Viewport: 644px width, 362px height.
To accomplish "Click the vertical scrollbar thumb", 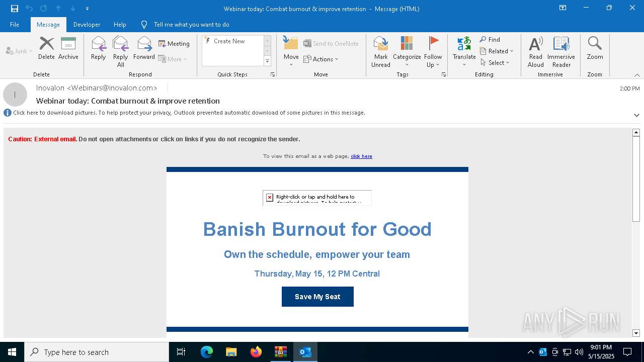I will (x=636, y=178).
